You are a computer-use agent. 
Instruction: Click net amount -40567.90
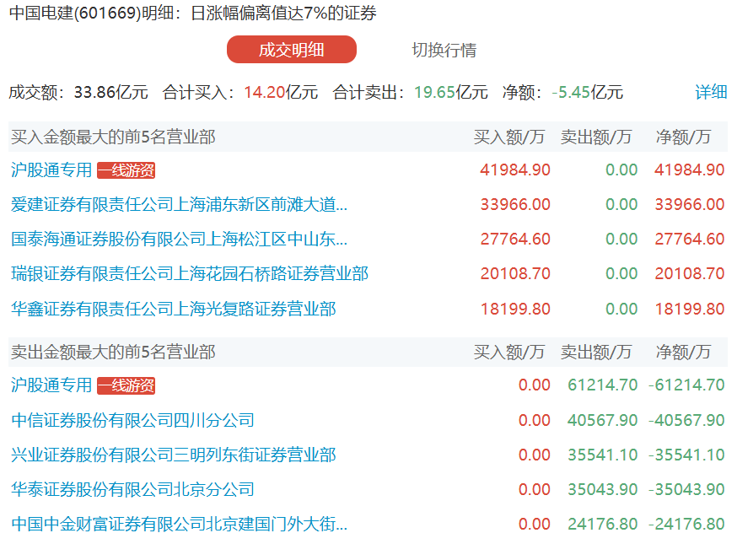tap(686, 420)
